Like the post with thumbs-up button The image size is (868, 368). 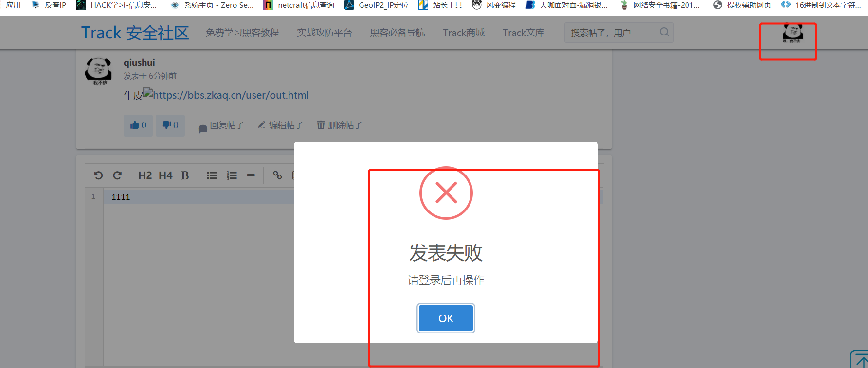coord(138,125)
